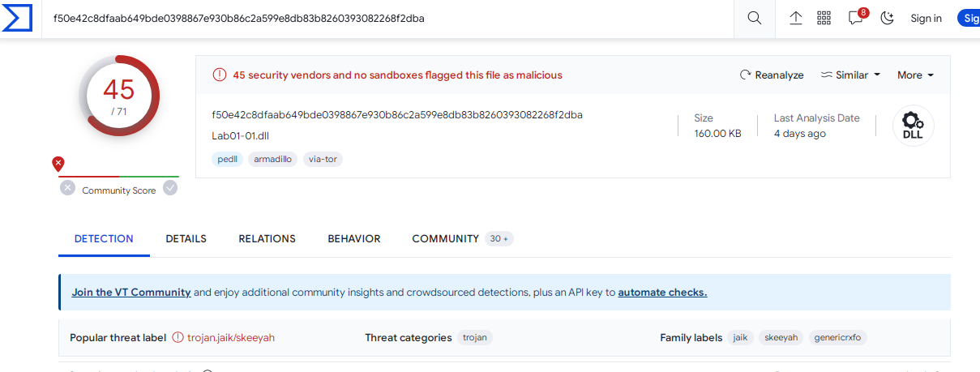Click the community score X vote icon

pos(67,188)
